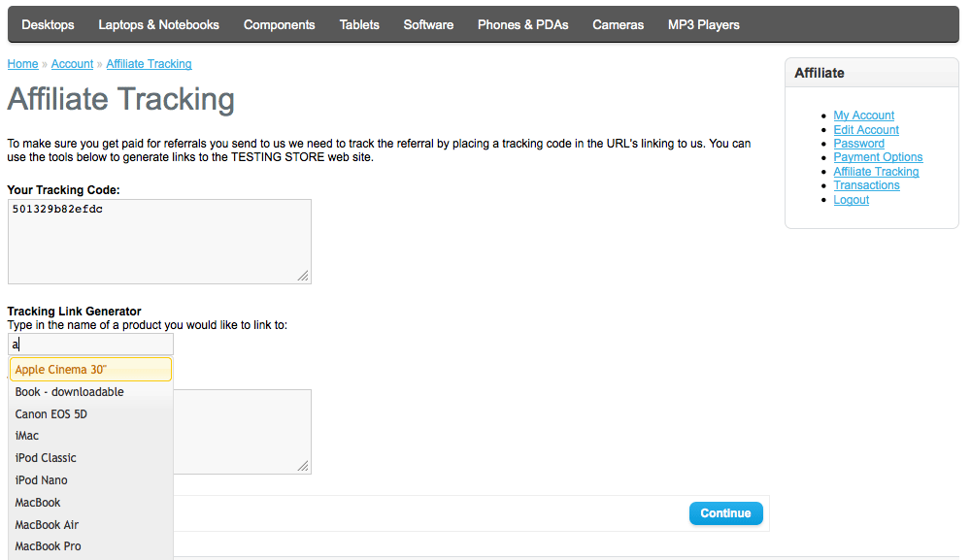Open the Password link in sidebar

point(858,144)
